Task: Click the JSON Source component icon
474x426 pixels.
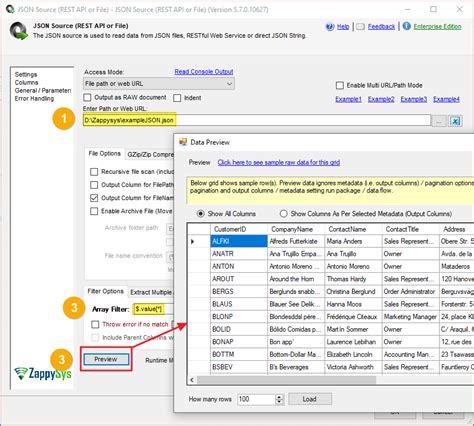Action: click(19, 31)
